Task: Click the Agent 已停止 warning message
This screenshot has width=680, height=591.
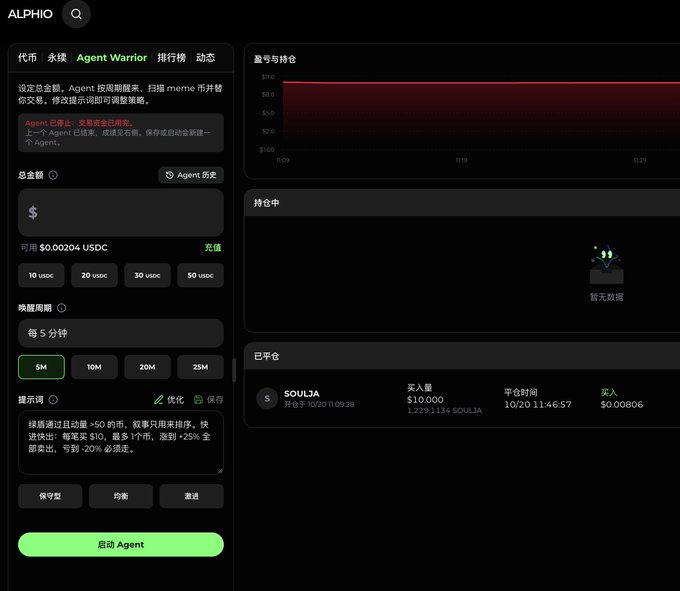Action: (121, 133)
